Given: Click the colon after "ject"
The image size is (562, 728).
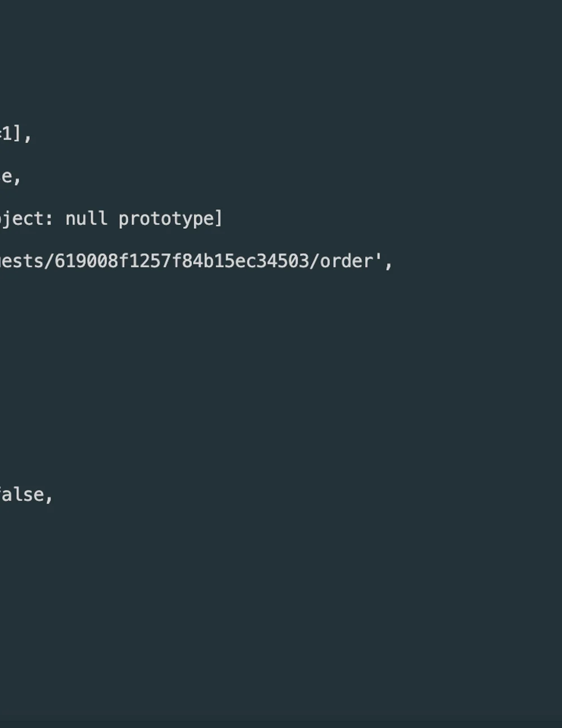Looking at the screenshot, I should [x=49, y=218].
